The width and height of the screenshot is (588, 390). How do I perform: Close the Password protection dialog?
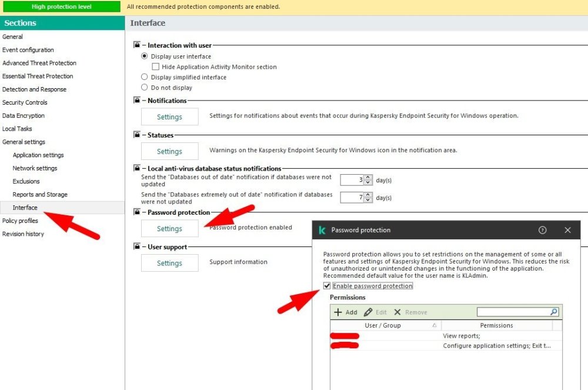point(567,230)
